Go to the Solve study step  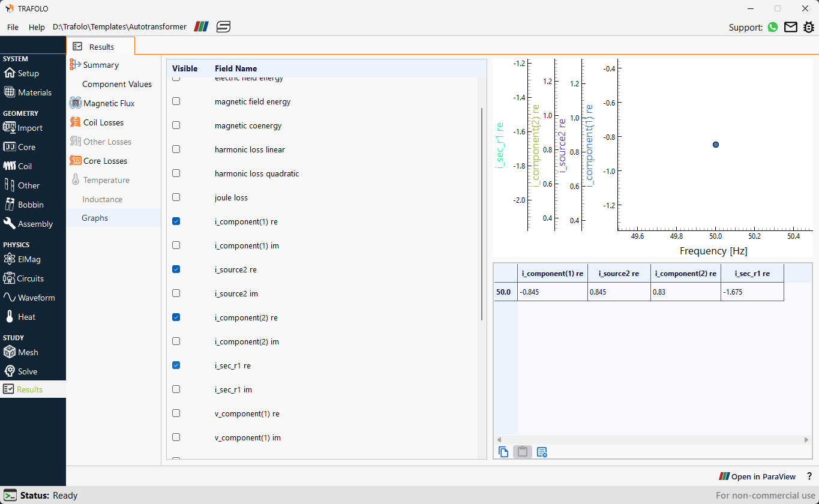pyautogui.click(x=20, y=371)
